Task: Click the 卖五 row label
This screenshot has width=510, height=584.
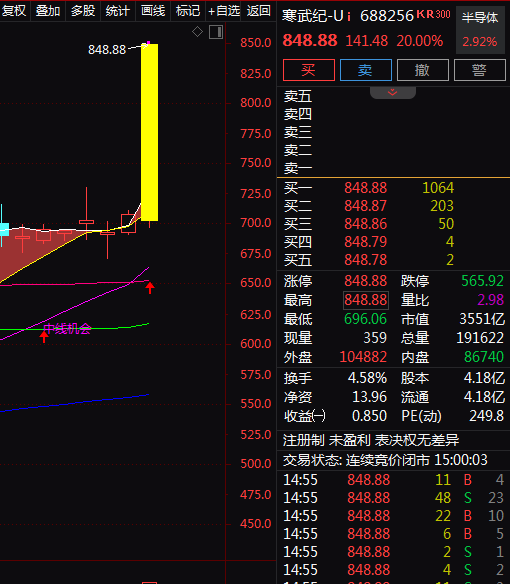Action: (x=298, y=96)
